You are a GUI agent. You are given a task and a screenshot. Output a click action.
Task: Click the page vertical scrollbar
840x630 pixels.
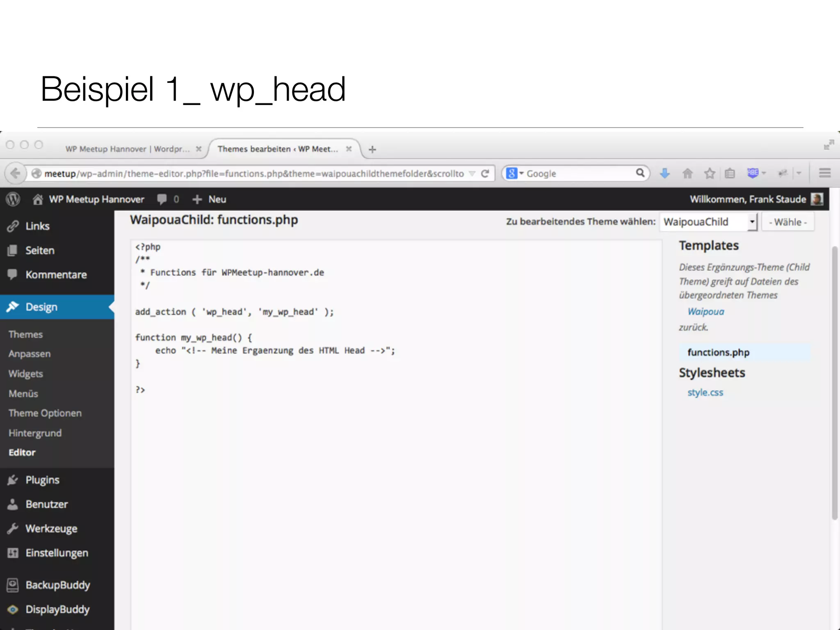[835, 383]
